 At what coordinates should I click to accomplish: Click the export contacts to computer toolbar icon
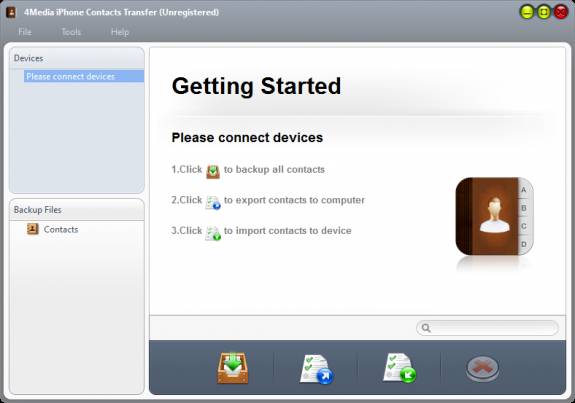[x=316, y=369]
